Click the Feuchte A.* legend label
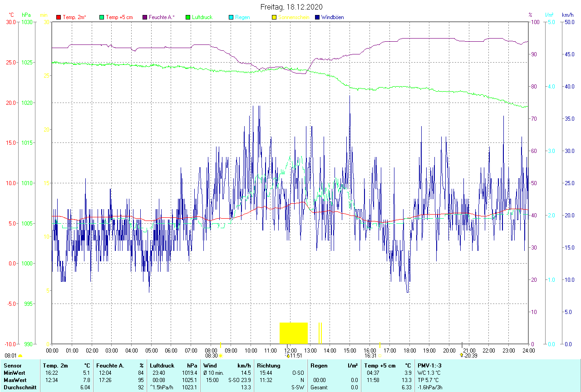 162,17
